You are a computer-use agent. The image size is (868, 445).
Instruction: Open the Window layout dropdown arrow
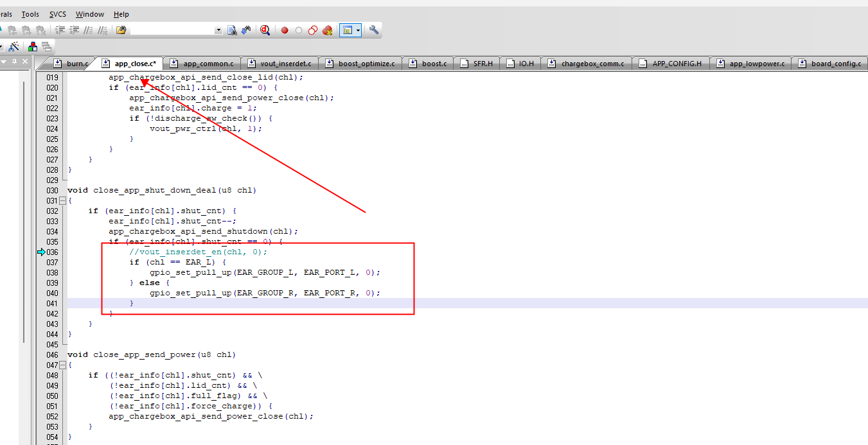point(358,30)
